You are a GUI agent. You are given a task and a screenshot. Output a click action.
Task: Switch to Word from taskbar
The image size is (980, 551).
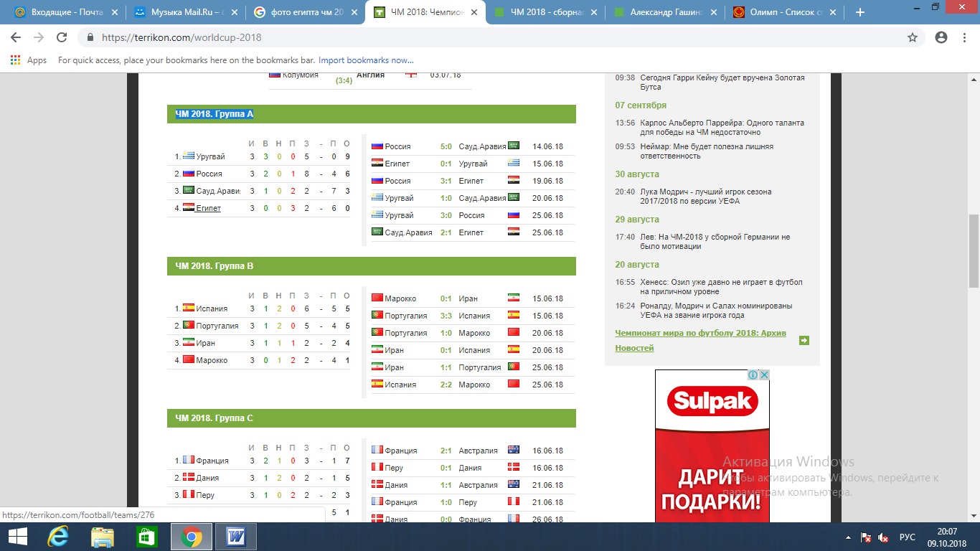coord(235,537)
